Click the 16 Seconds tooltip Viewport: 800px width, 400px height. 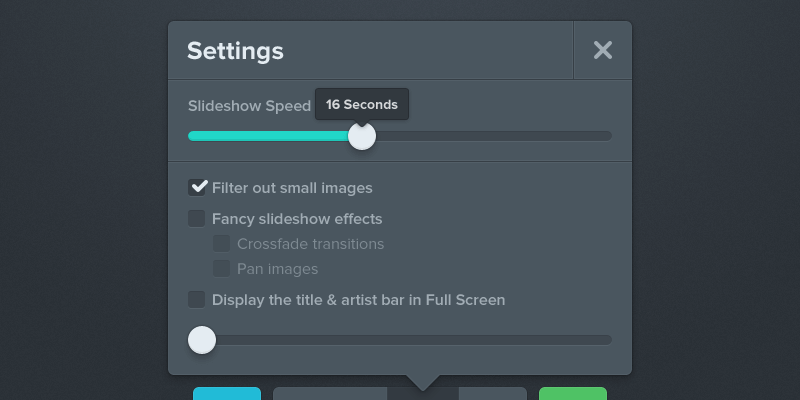[362, 104]
